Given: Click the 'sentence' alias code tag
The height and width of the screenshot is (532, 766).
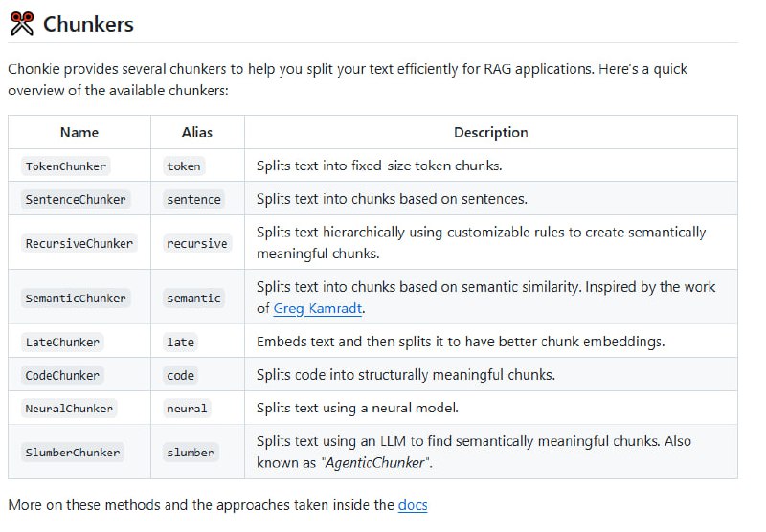Looking at the screenshot, I should pos(193,199).
